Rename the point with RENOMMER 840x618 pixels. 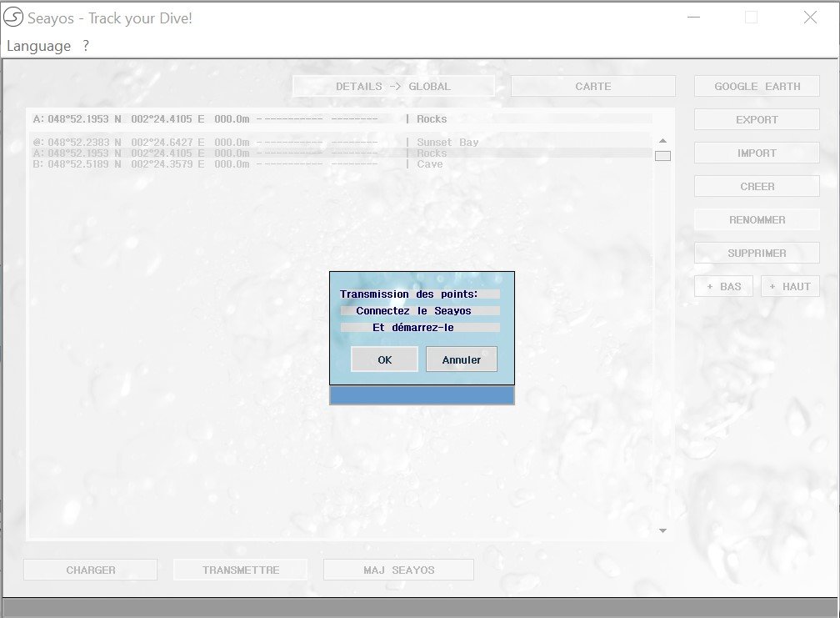pyautogui.click(x=757, y=219)
